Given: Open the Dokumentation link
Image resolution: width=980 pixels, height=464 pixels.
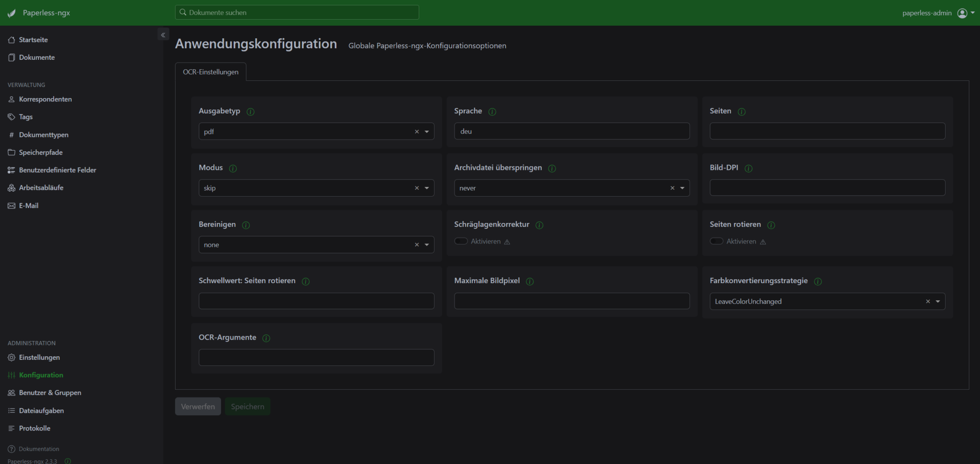Looking at the screenshot, I should pyautogui.click(x=33, y=449).
